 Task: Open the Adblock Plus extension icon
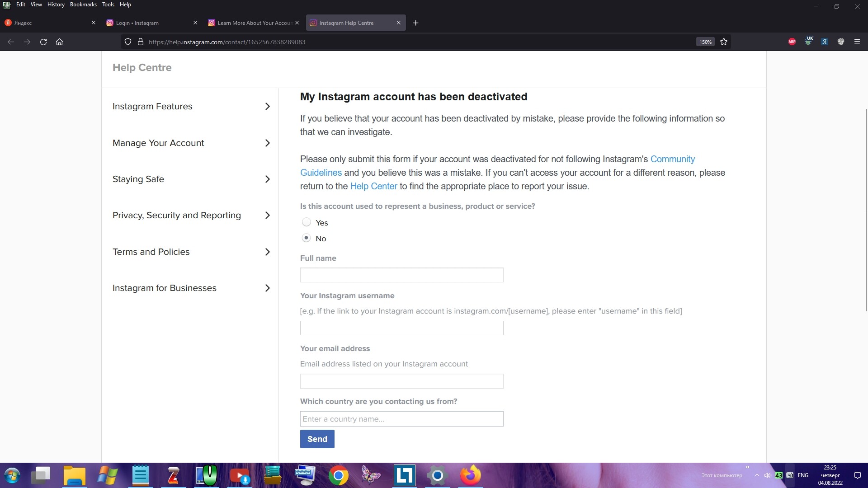click(x=792, y=42)
